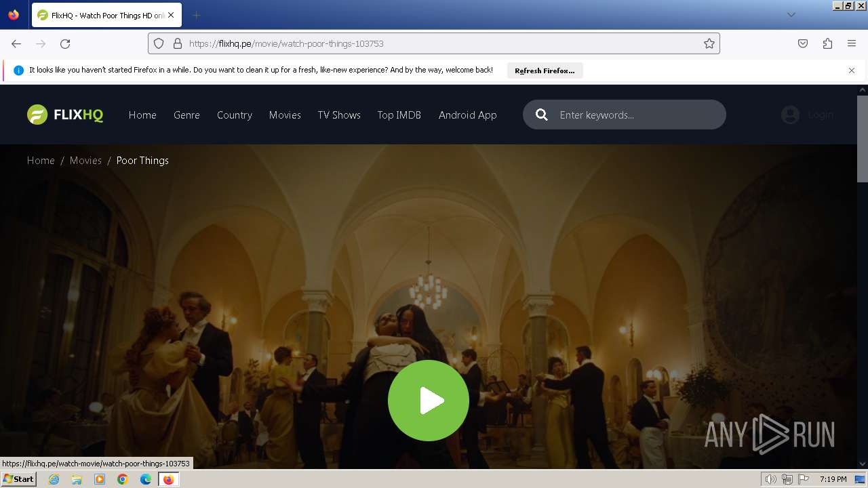868x488 pixels.
Task: Click the network tray icon
Action: [x=787, y=479]
